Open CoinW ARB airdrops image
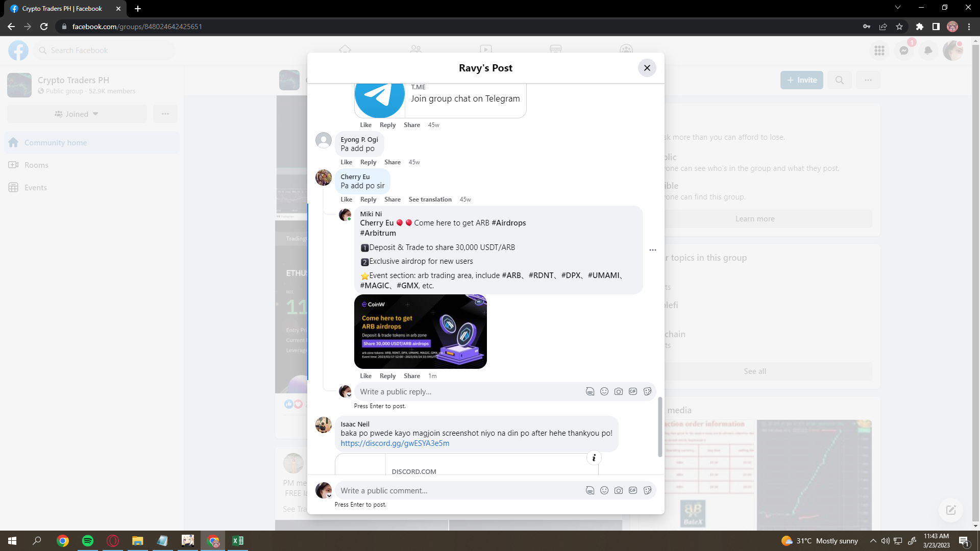Image resolution: width=980 pixels, height=551 pixels. (x=420, y=332)
